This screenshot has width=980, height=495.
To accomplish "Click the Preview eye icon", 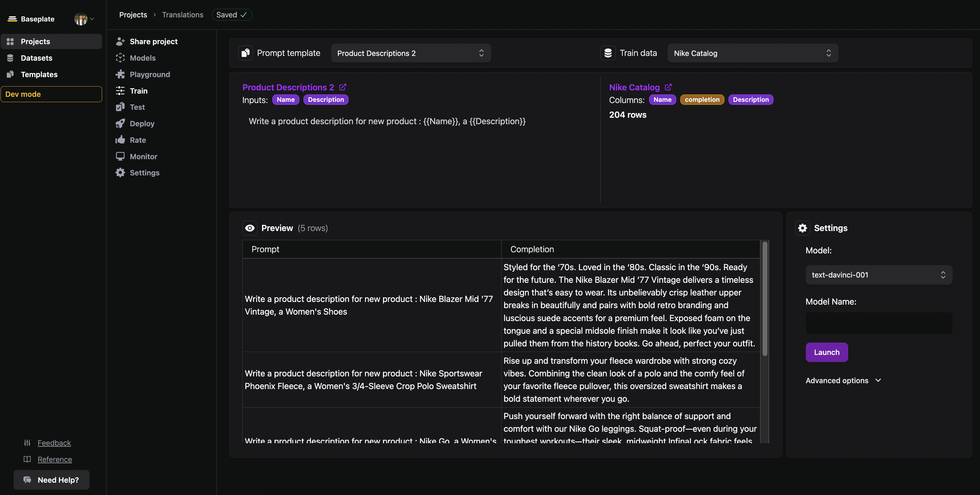I will (x=250, y=228).
